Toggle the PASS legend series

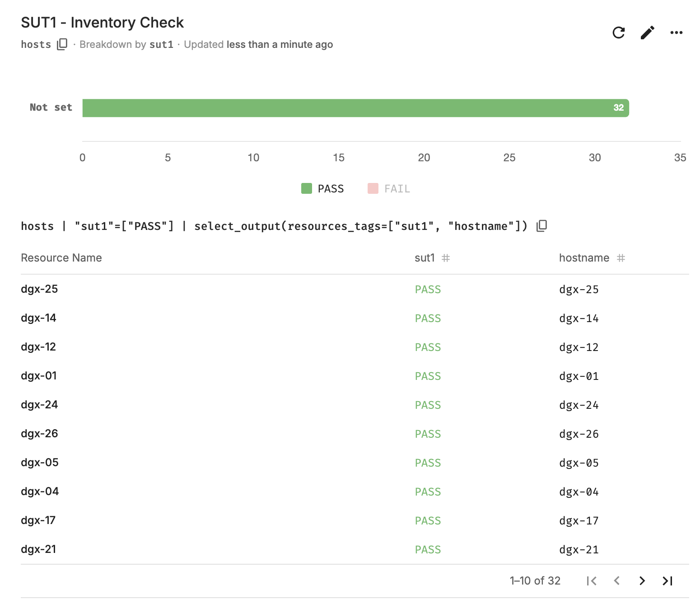tap(322, 189)
